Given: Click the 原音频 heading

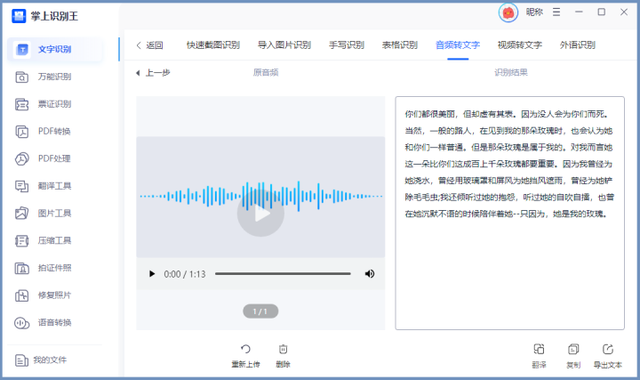Looking at the screenshot, I should pyautogui.click(x=266, y=73).
